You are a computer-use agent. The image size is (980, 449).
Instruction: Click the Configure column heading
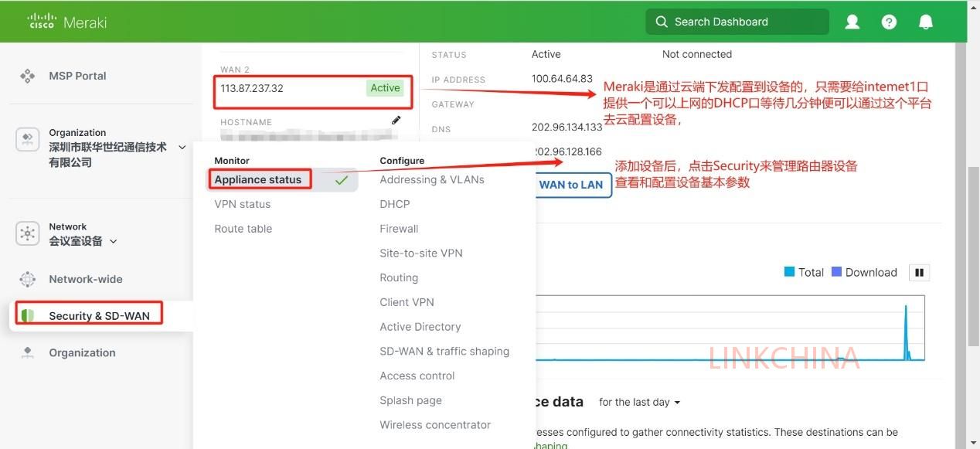pos(402,161)
